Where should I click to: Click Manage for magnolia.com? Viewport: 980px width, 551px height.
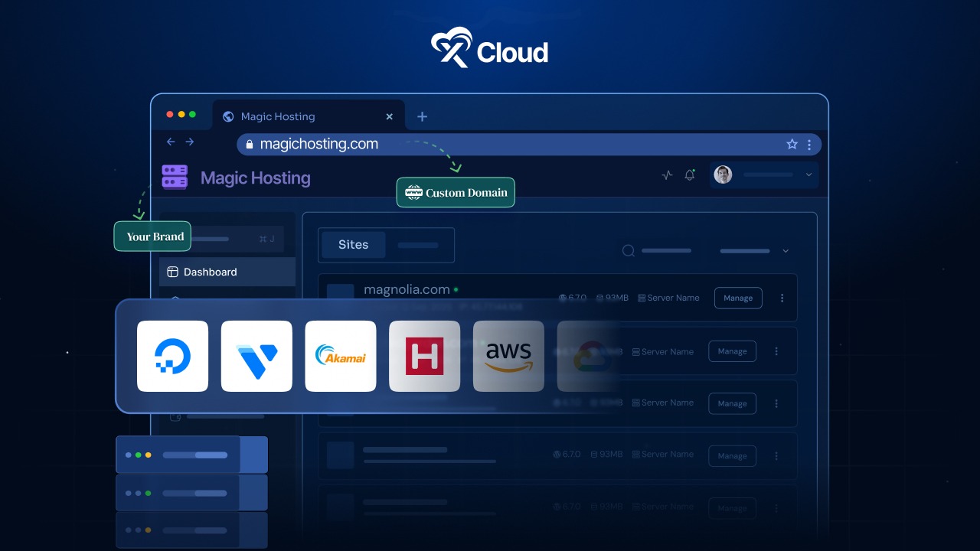point(738,298)
